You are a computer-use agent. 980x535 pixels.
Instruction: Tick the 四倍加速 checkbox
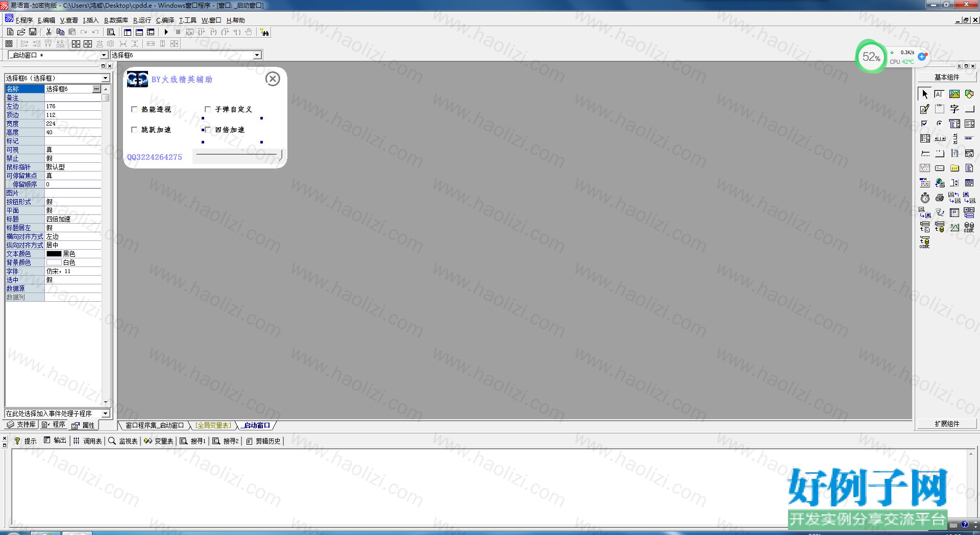[x=208, y=130]
